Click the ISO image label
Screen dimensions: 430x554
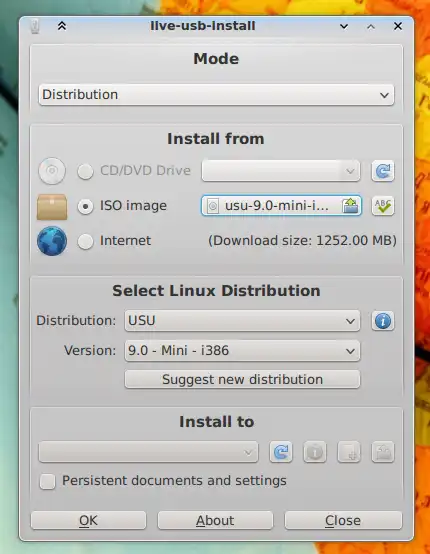pos(133,206)
